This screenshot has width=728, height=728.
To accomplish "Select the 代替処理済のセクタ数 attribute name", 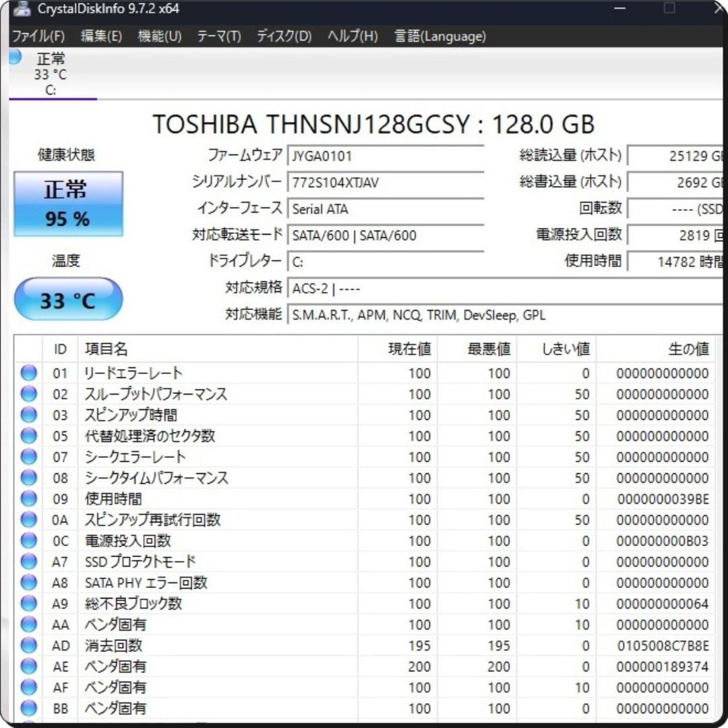I will click(150, 436).
